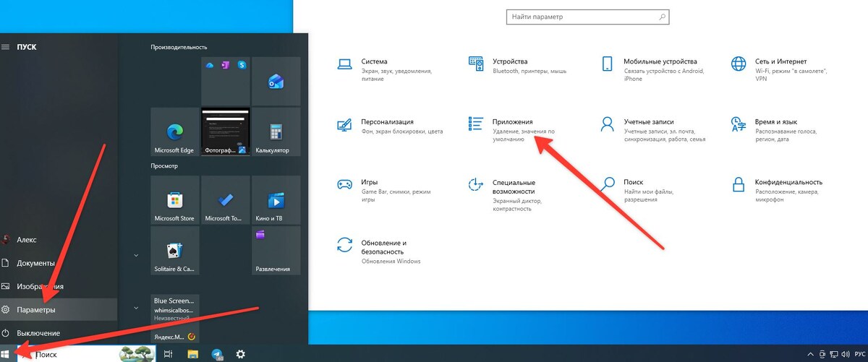Open File Explorer from the taskbar
This screenshot has height=362, width=868.
[193, 354]
